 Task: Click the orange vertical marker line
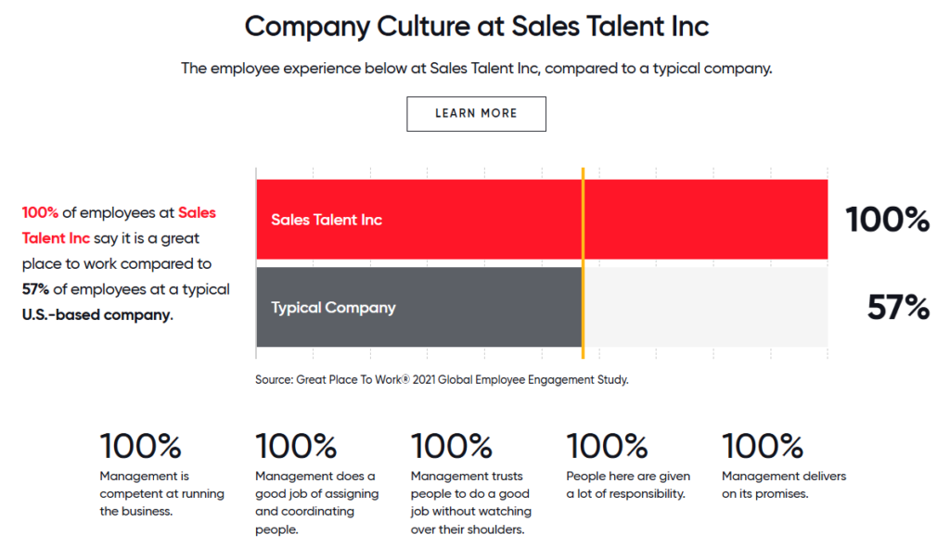(x=583, y=263)
